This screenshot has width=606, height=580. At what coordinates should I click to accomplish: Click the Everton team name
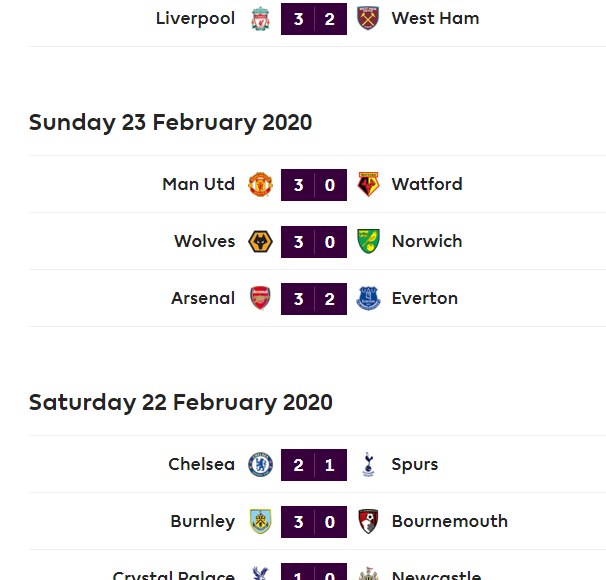coord(425,298)
